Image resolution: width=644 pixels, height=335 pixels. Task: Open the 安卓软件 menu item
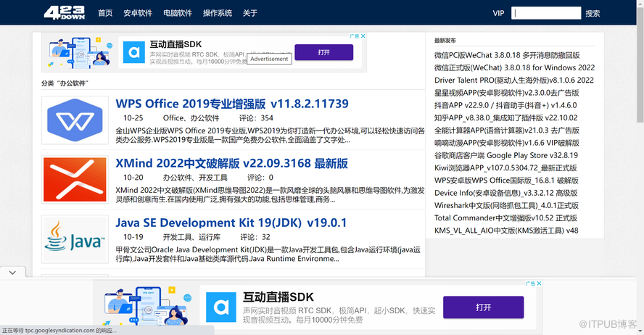click(x=138, y=13)
